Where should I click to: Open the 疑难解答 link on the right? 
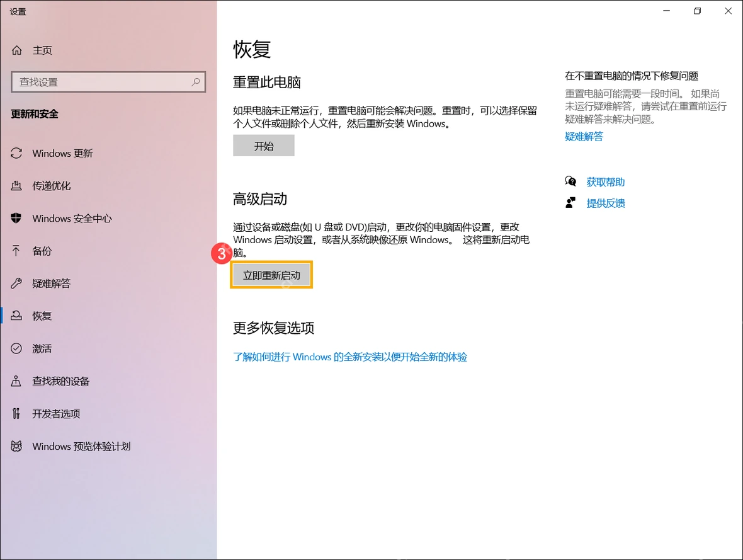pyautogui.click(x=584, y=137)
